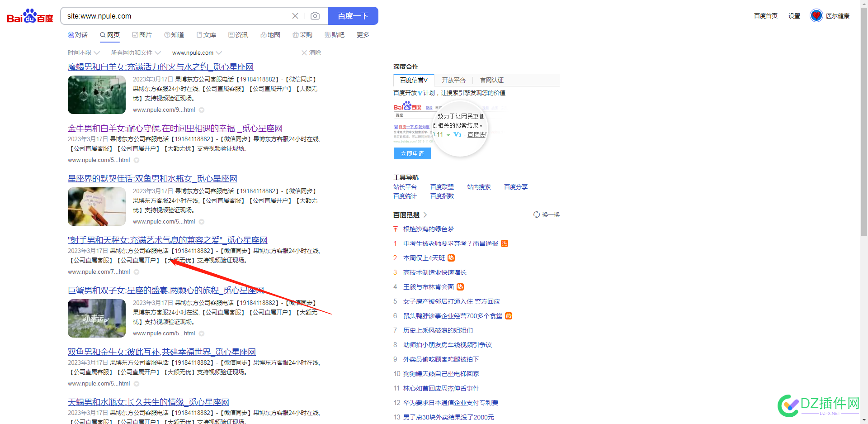Click 清除 to clear filters
This screenshot has width=868, height=424.
pos(311,53)
